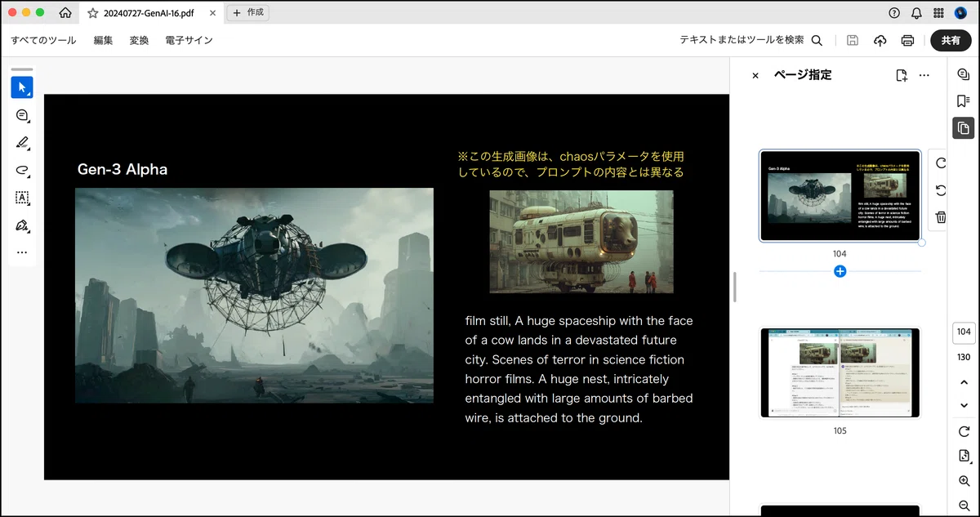980x517 pixels.
Task: Open the ページ指定 panel options menu
Action: [x=924, y=75]
